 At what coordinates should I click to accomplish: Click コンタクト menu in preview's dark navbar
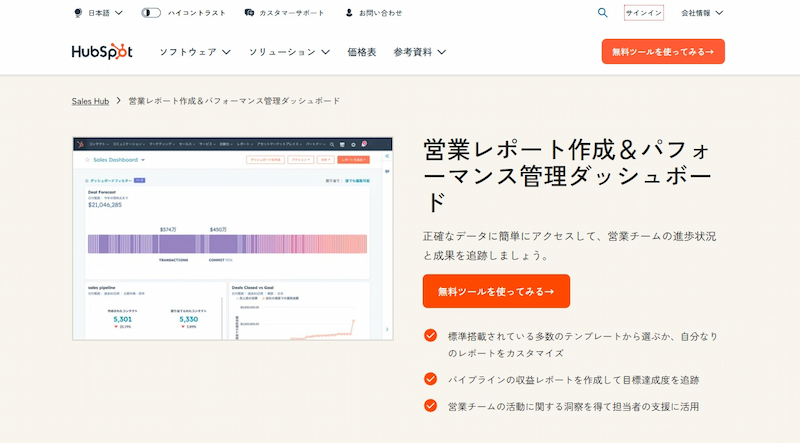pyautogui.click(x=98, y=144)
